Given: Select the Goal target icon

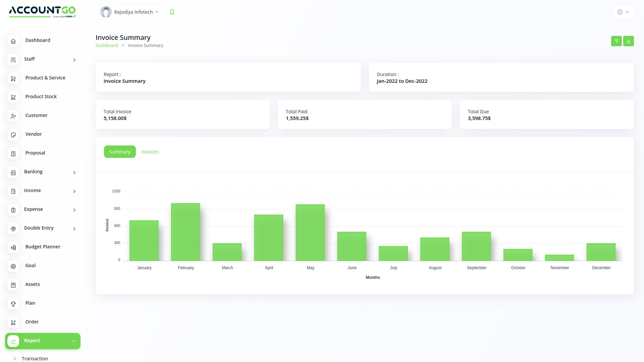Looking at the screenshot, I should (x=13, y=266).
